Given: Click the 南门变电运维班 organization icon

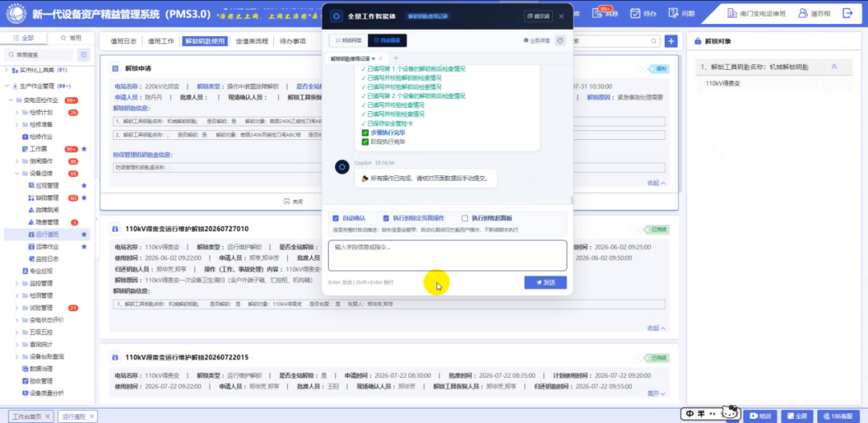Looking at the screenshot, I should 732,14.
